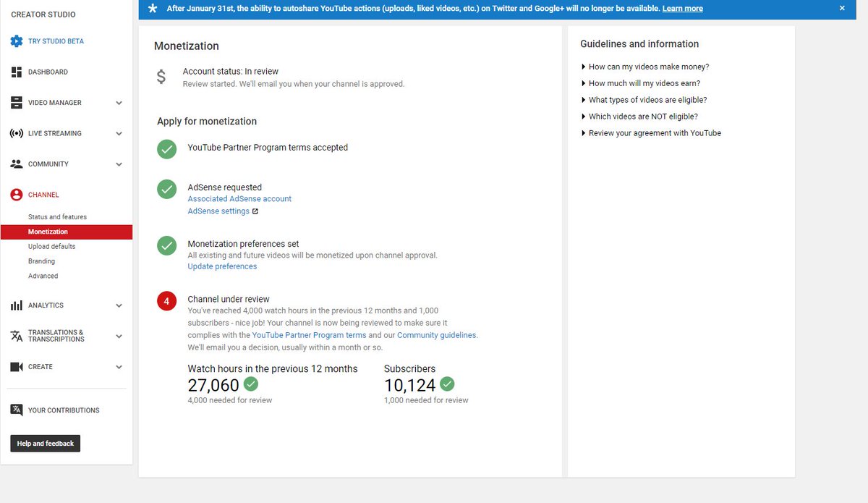Click the Your Contributions translate icon
The height and width of the screenshot is (503, 868).
pyautogui.click(x=17, y=410)
